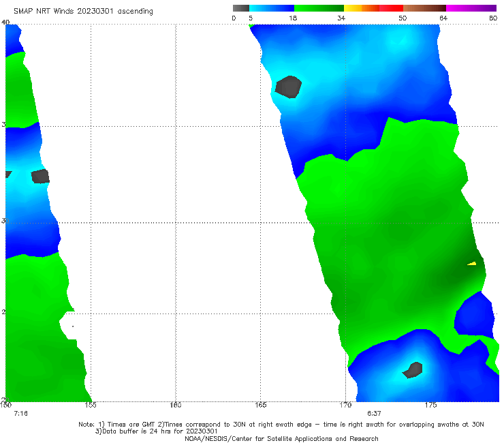Click the blue 5-18 segment of the colorbar
This screenshot has height=443, width=504.
pyautogui.click(x=272, y=8)
